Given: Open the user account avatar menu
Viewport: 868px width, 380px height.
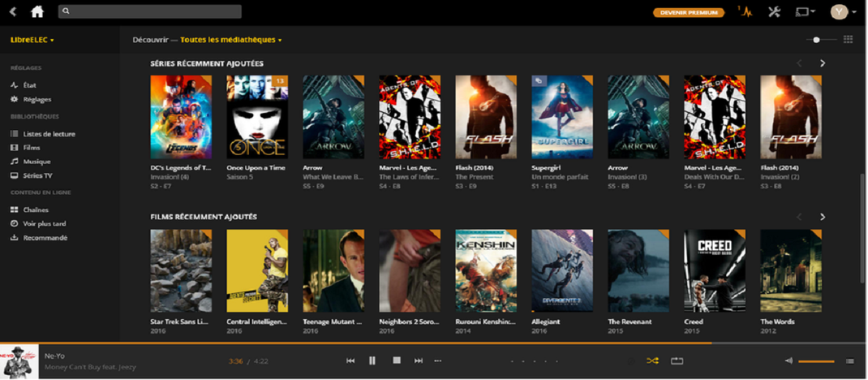Looking at the screenshot, I should [840, 11].
